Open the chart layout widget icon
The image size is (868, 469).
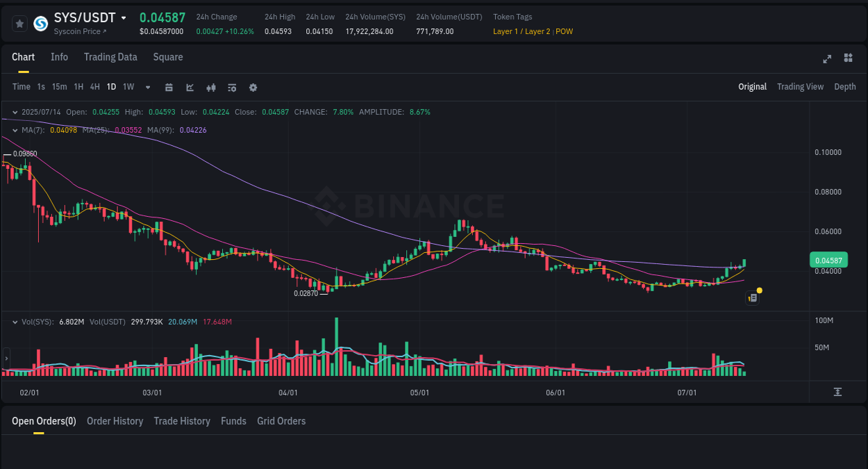[x=848, y=58]
